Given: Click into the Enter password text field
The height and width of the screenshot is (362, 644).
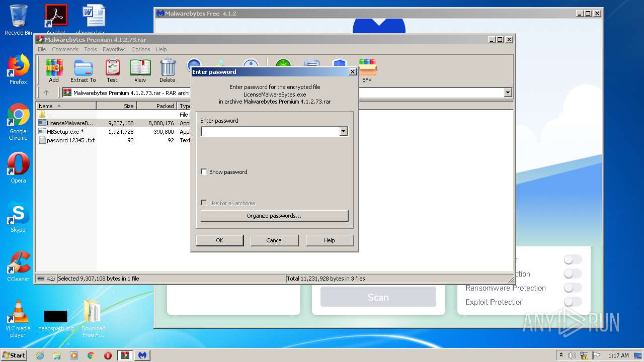Looking at the screenshot, I should click(x=270, y=132).
